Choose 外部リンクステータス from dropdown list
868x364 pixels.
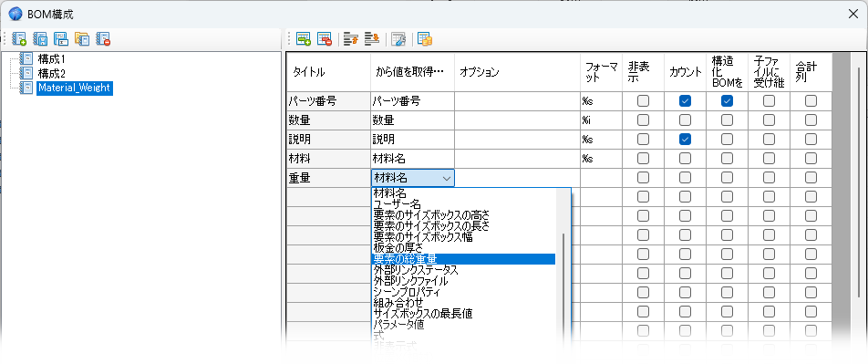[x=464, y=270]
